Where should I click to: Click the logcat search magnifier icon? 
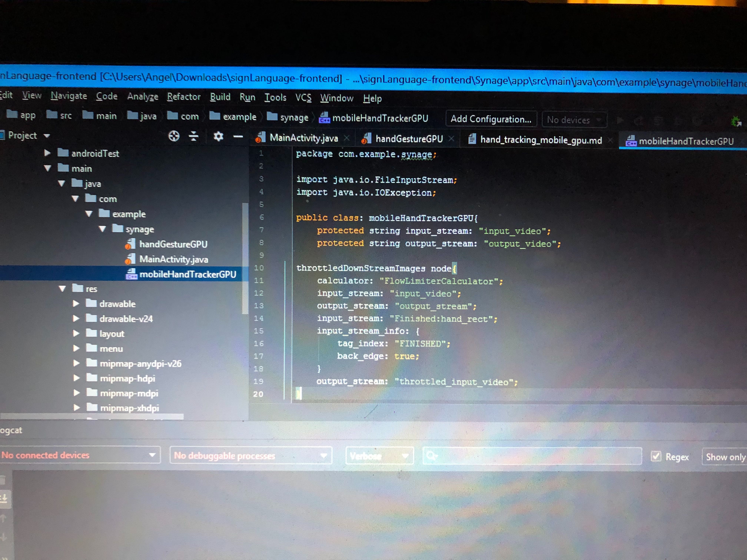pyautogui.click(x=432, y=456)
